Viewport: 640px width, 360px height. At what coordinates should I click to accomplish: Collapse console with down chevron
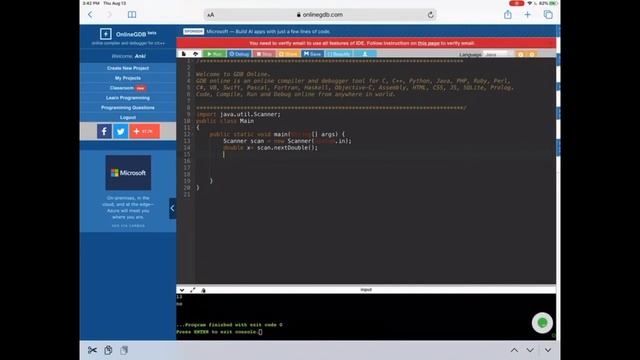[x=182, y=290]
